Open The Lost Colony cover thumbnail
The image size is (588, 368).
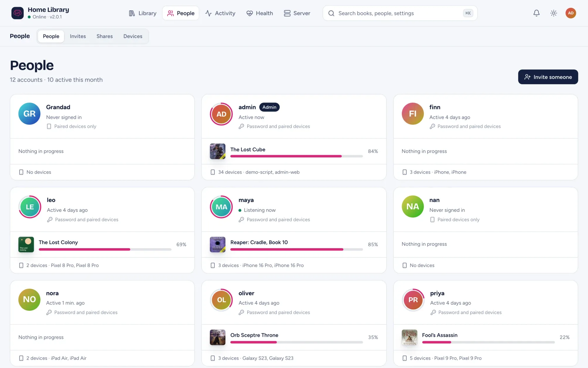[26, 244]
